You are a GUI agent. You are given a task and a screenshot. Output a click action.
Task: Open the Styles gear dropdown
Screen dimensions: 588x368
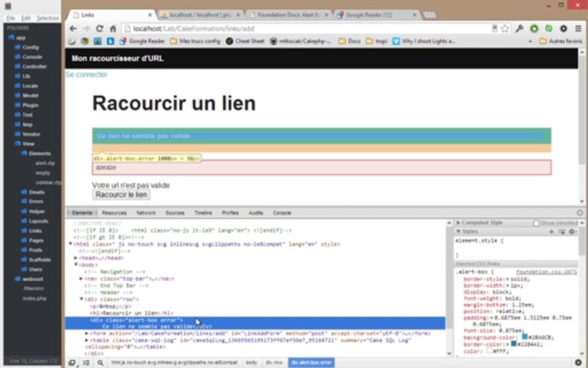573,232
